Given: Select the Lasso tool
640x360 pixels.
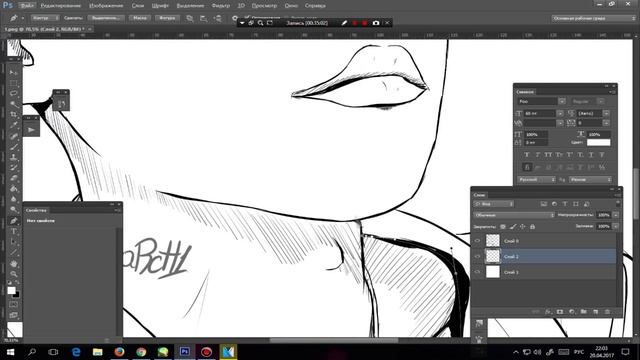Looking at the screenshot, I should pyautogui.click(x=13, y=93).
